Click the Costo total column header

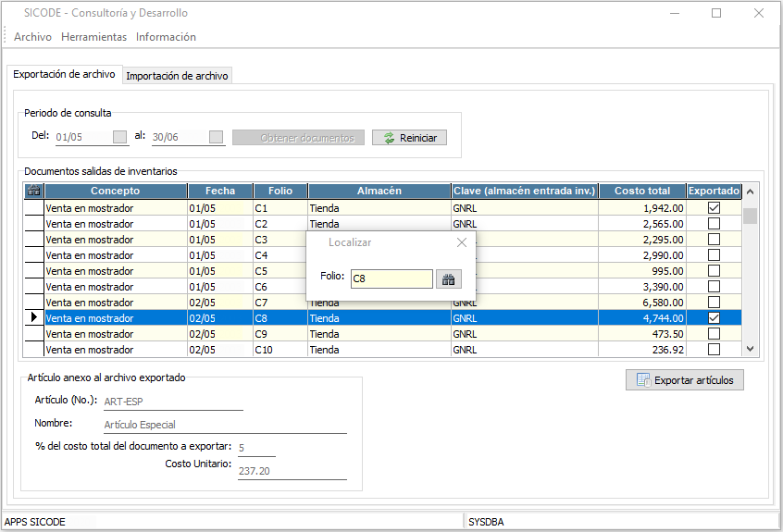[642, 191]
